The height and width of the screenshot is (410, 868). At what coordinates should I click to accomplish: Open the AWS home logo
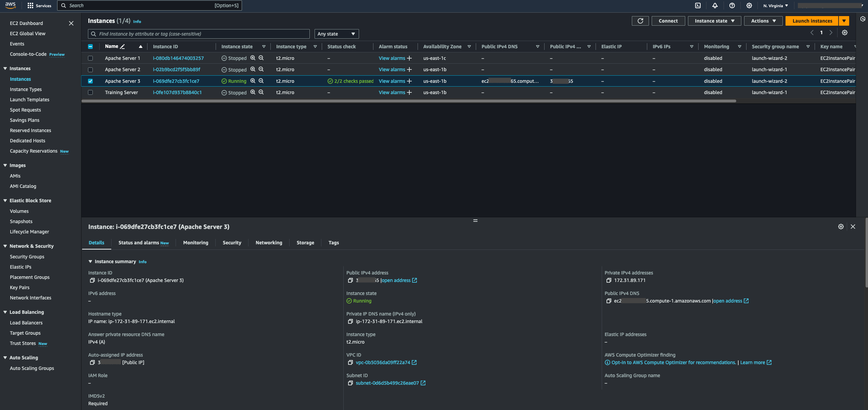pyautogui.click(x=11, y=5)
